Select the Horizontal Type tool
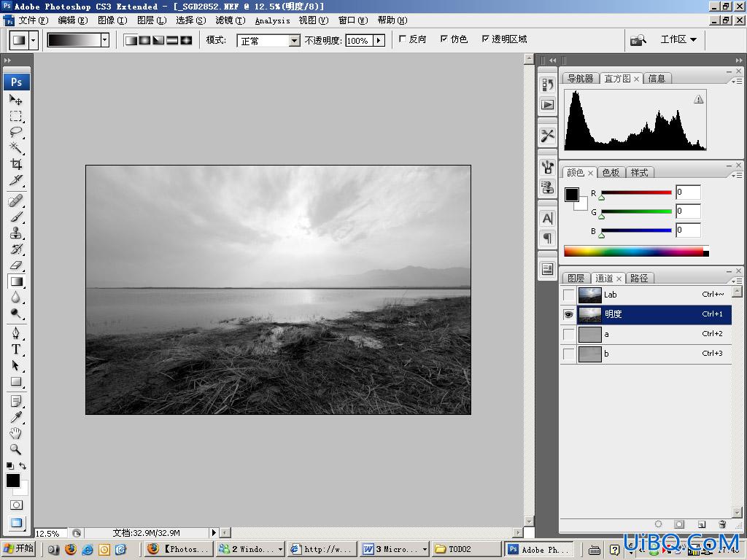Screen dimensions: 747x560 (16, 349)
